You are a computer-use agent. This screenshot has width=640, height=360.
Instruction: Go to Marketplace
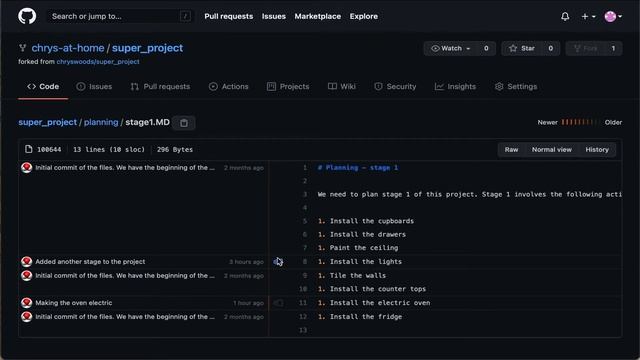click(x=318, y=16)
